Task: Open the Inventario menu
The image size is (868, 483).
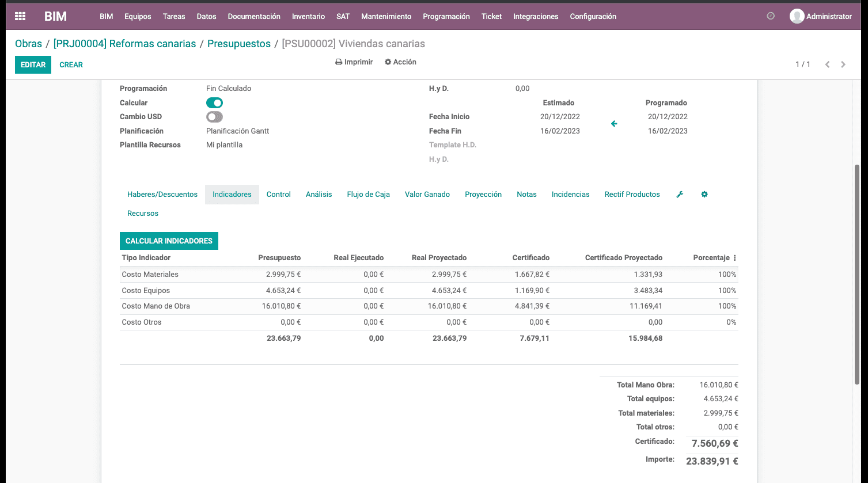Action: click(x=308, y=16)
